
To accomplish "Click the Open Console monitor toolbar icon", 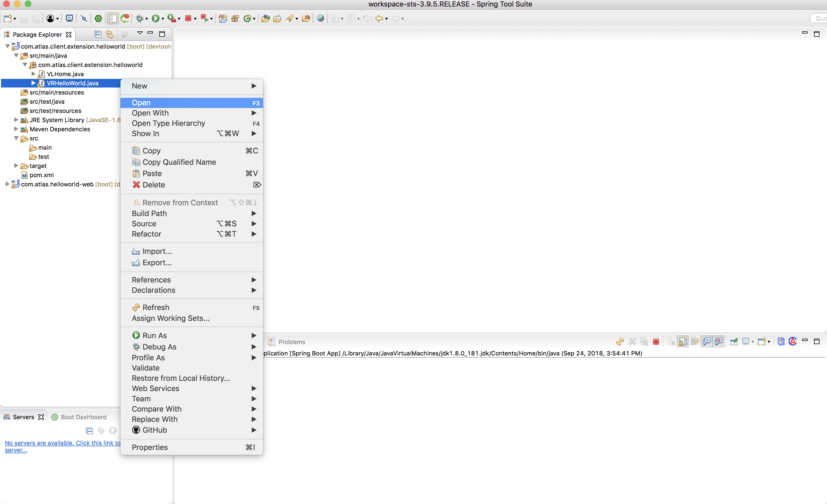I will tap(69, 18).
